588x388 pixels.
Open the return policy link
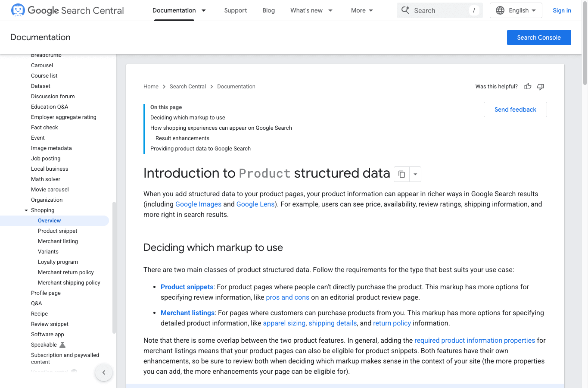click(x=392, y=323)
